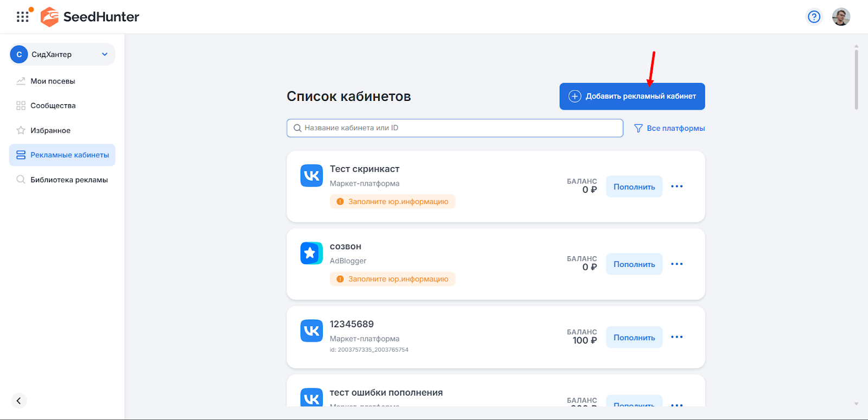The image size is (868, 420).
Task: Open three-dot menu for созвон cabinet
Action: tap(676, 264)
